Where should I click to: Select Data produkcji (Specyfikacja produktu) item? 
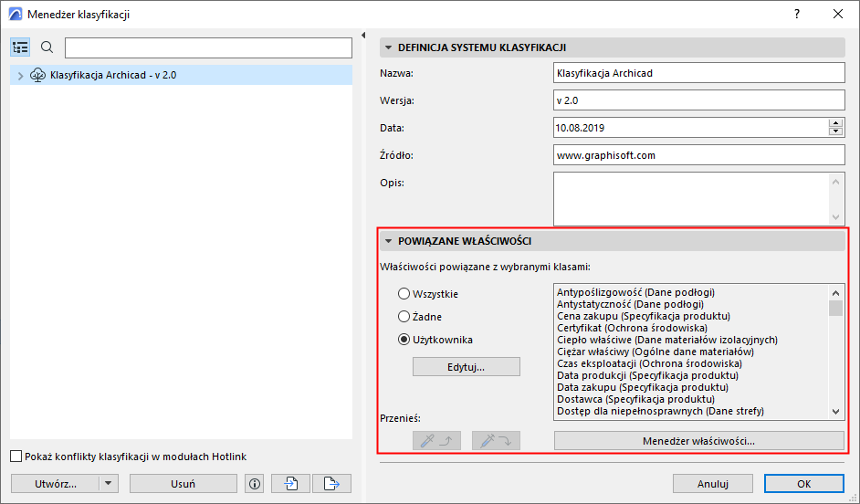pos(648,375)
